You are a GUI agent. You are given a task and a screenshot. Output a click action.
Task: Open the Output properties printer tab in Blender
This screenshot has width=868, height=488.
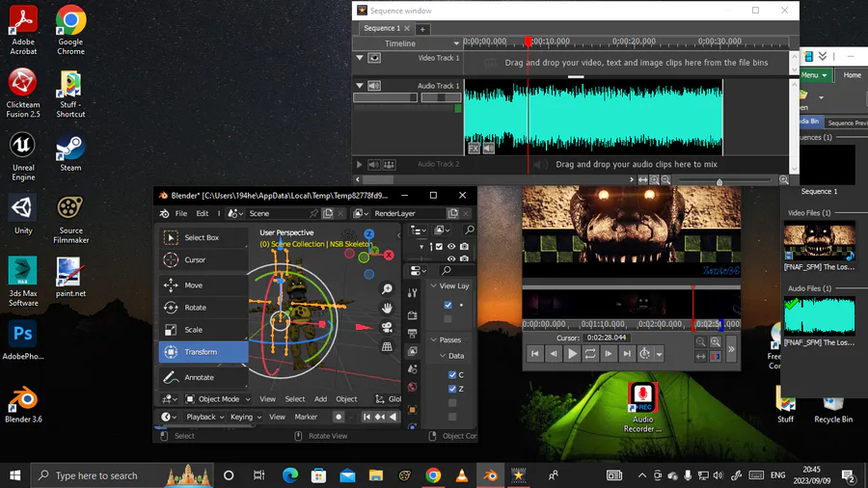tap(413, 333)
